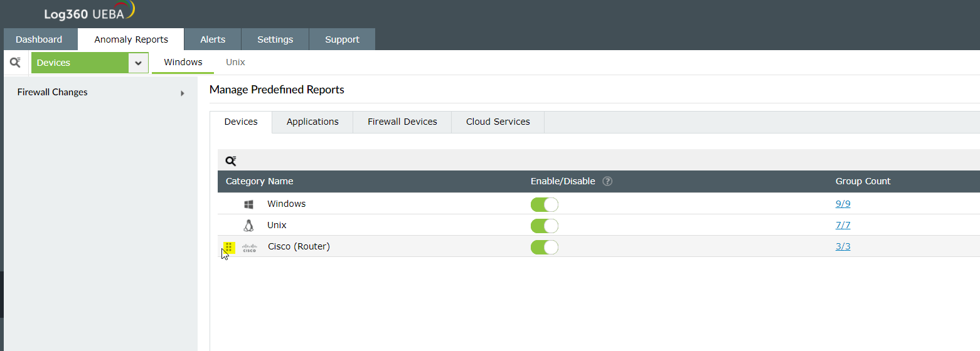Open the 9/9 group count link
Viewport: 980px width, 351px height.
tap(843, 204)
